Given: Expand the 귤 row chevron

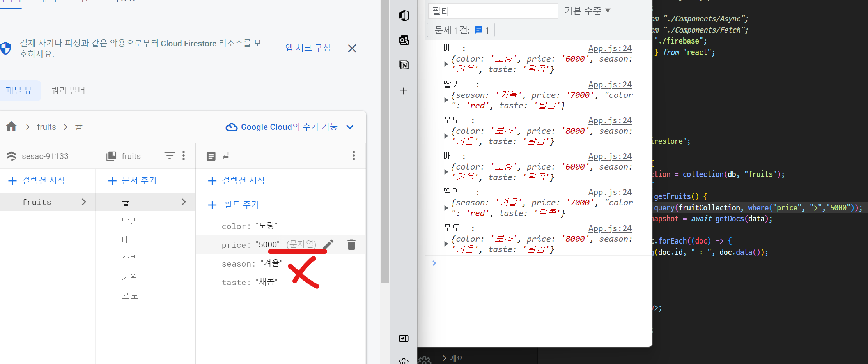Looking at the screenshot, I should coord(184,202).
